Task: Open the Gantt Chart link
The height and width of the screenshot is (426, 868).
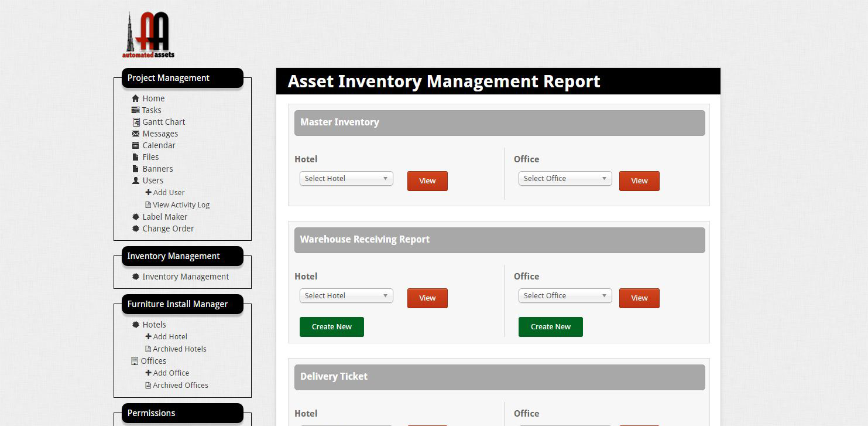Action: point(164,122)
